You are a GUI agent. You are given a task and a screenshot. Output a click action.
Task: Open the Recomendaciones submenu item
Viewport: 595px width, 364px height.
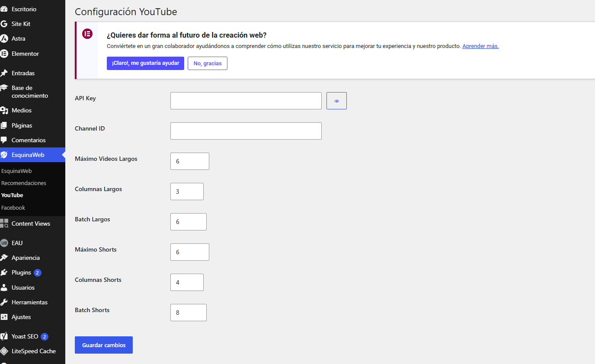pos(24,183)
